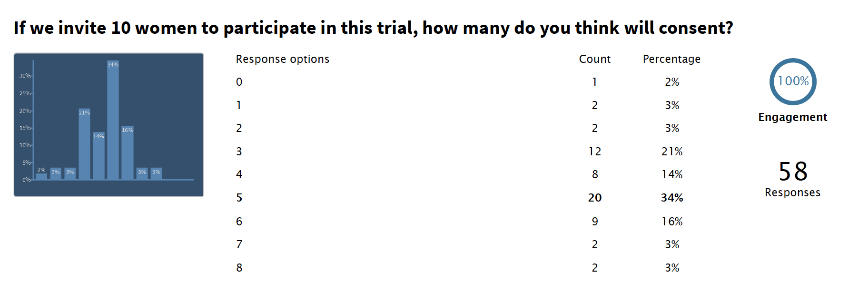Select response option 0 in the table
Screen dimensions: 868x304
coord(239,82)
